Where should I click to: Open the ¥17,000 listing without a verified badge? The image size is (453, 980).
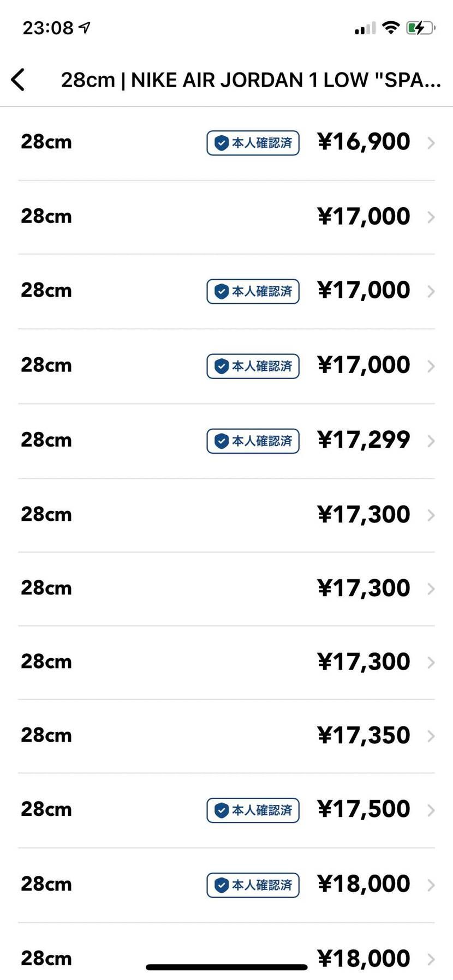pos(363,217)
